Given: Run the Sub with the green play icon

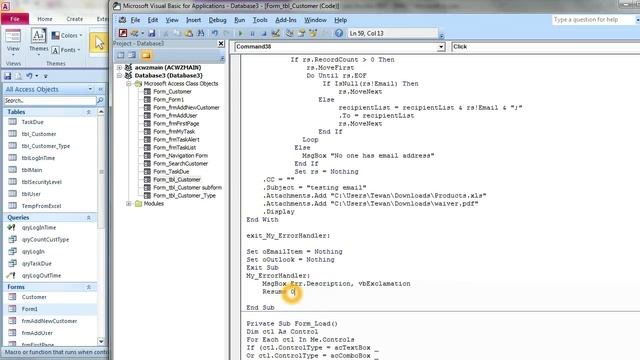Looking at the screenshot, I should [x=240, y=33].
